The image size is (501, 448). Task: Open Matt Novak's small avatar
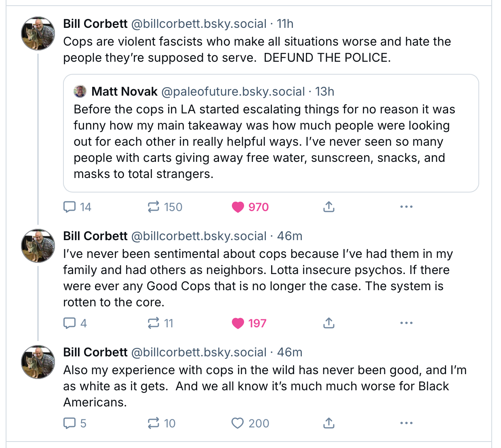(80, 92)
